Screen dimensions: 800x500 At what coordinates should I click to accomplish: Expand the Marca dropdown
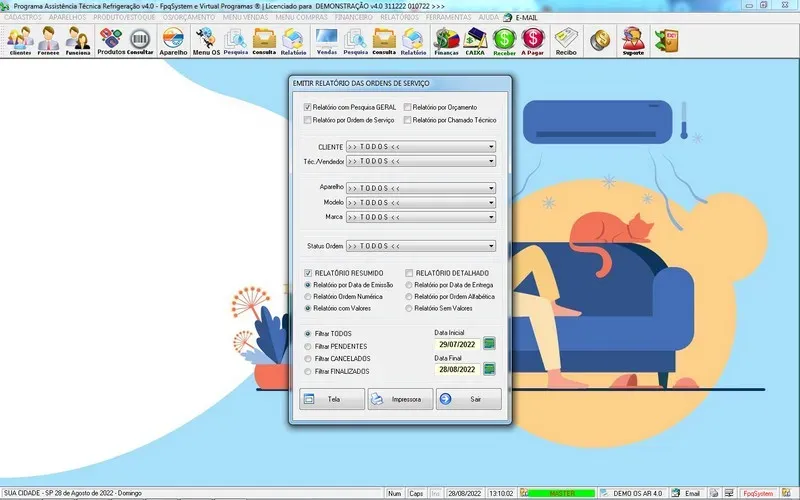coord(492,217)
